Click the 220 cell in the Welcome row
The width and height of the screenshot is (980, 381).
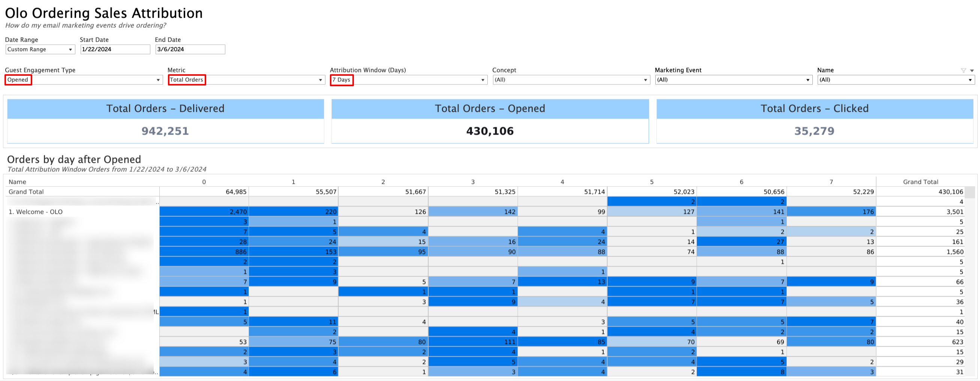(294, 212)
